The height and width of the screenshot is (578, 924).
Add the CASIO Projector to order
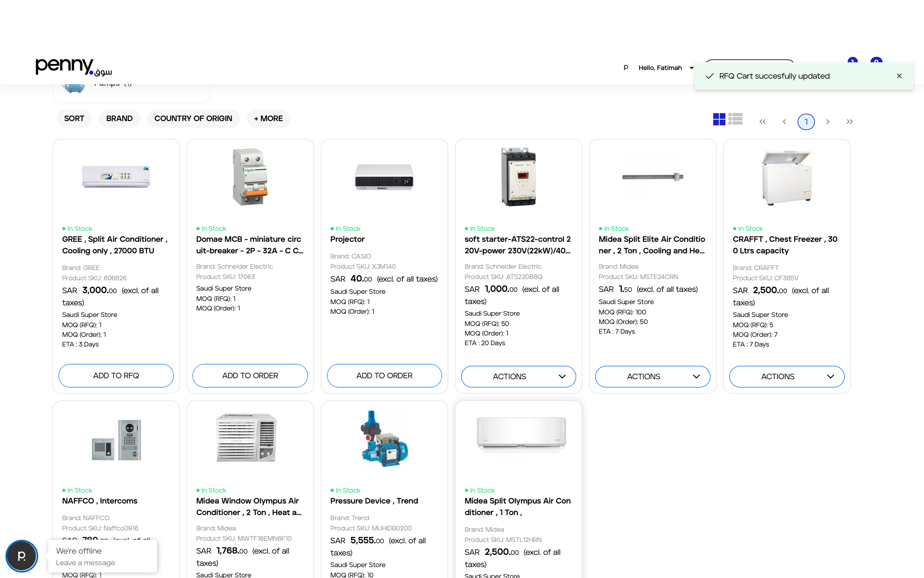coord(384,375)
